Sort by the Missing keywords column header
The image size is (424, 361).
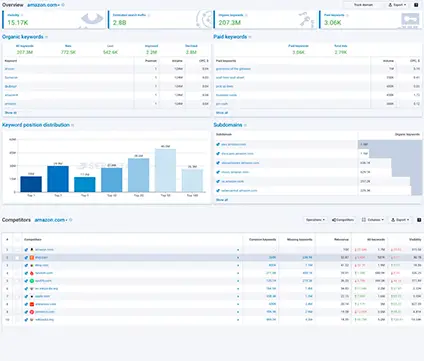pyautogui.click(x=300, y=240)
